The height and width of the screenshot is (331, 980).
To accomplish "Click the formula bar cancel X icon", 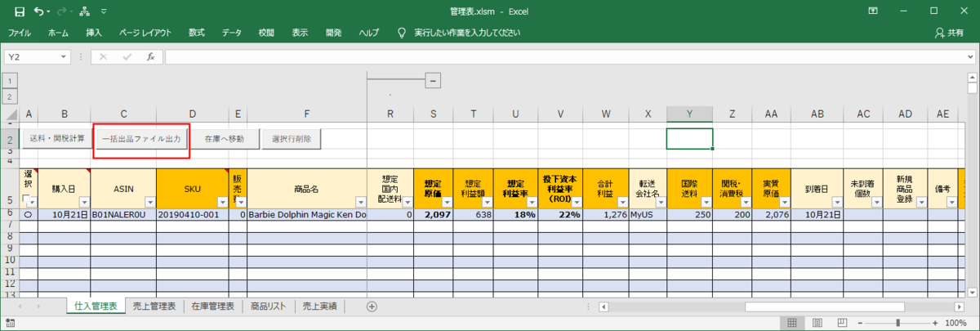I will 103,56.
